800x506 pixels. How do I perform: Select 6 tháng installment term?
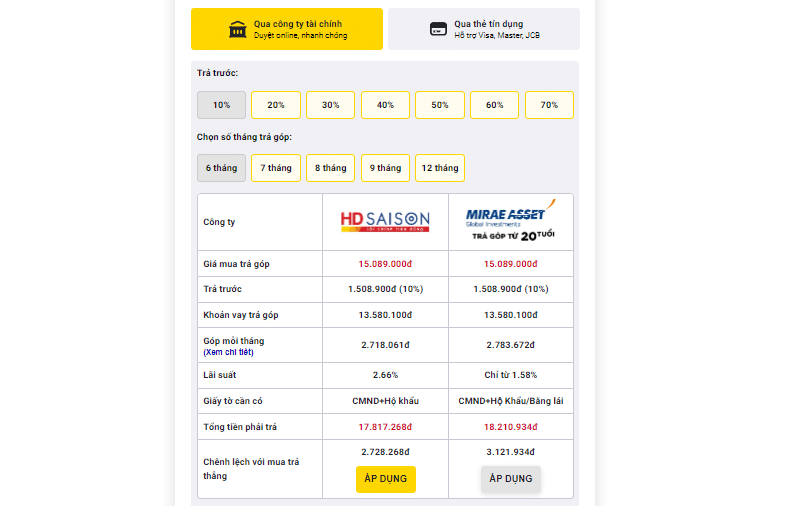[x=221, y=168]
